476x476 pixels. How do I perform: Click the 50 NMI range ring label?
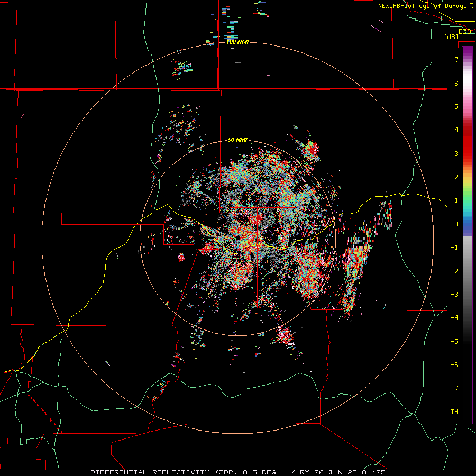click(x=237, y=140)
